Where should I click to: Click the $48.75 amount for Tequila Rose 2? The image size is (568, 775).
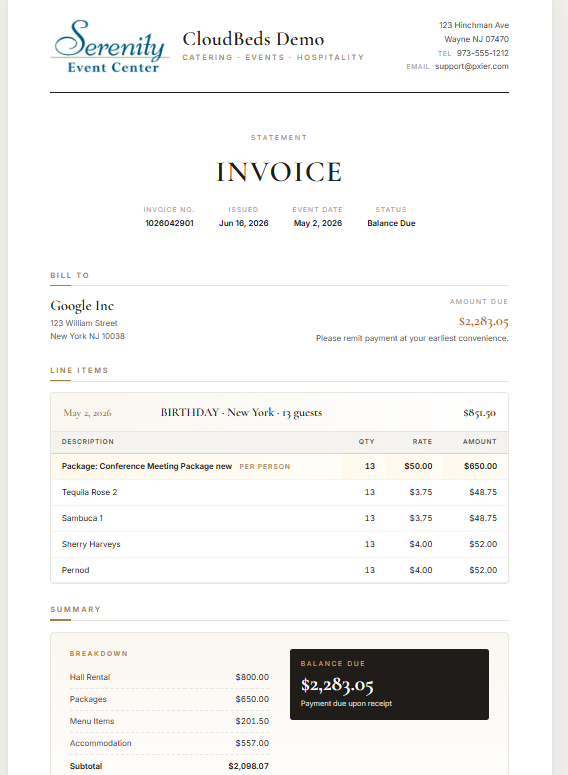tap(483, 492)
